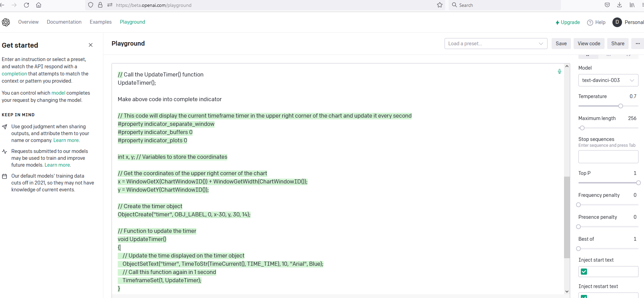644x298 pixels.
Task: Go to browser home page
Action: pos(39,5)
